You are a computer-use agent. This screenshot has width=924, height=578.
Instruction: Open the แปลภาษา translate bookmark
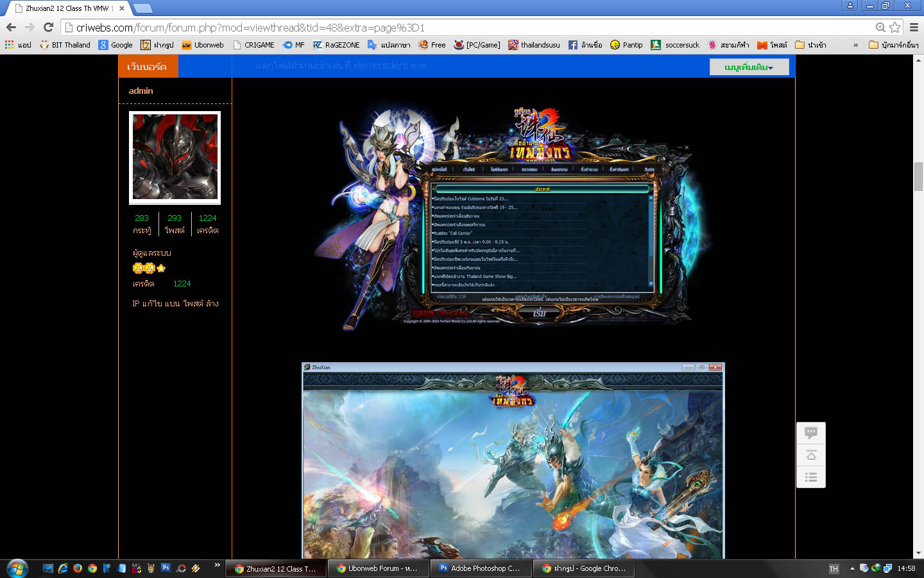pos(389,45)
